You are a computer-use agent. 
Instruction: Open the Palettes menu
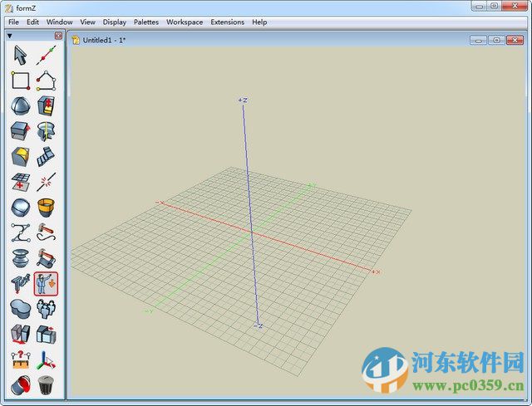pyautogui.click(x=146, y=22)
